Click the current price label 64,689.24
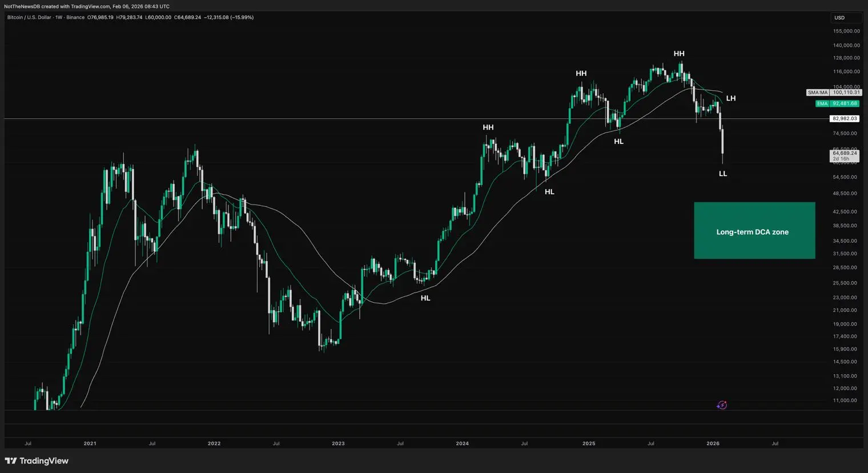 (x=845, y=153)
